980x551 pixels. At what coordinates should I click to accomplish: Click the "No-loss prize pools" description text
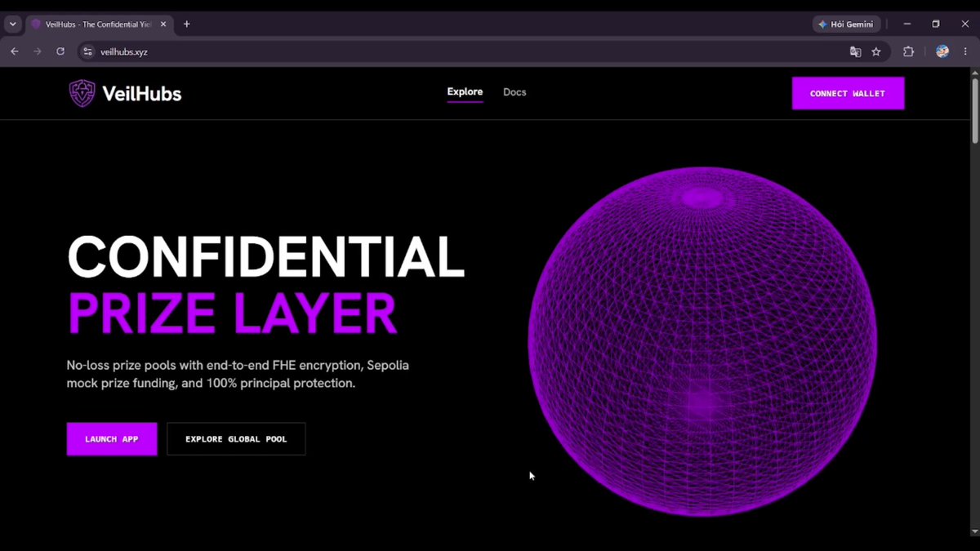point(238,374)
